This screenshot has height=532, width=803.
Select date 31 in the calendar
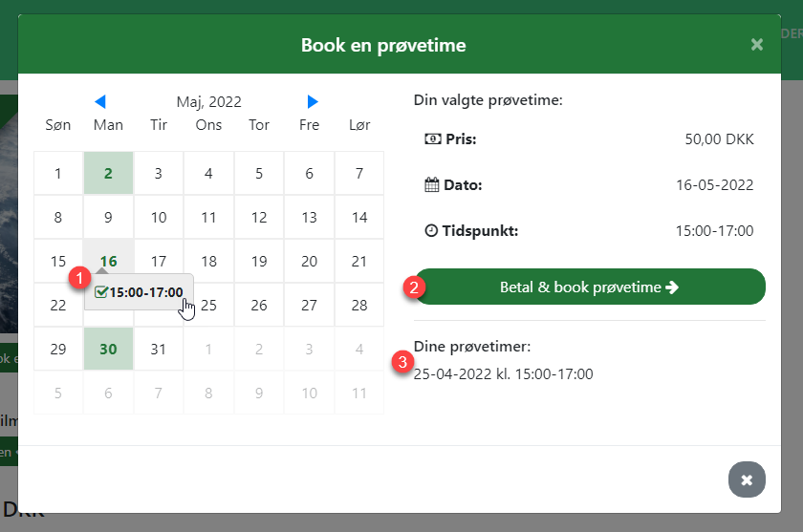[x=159, y=349]
